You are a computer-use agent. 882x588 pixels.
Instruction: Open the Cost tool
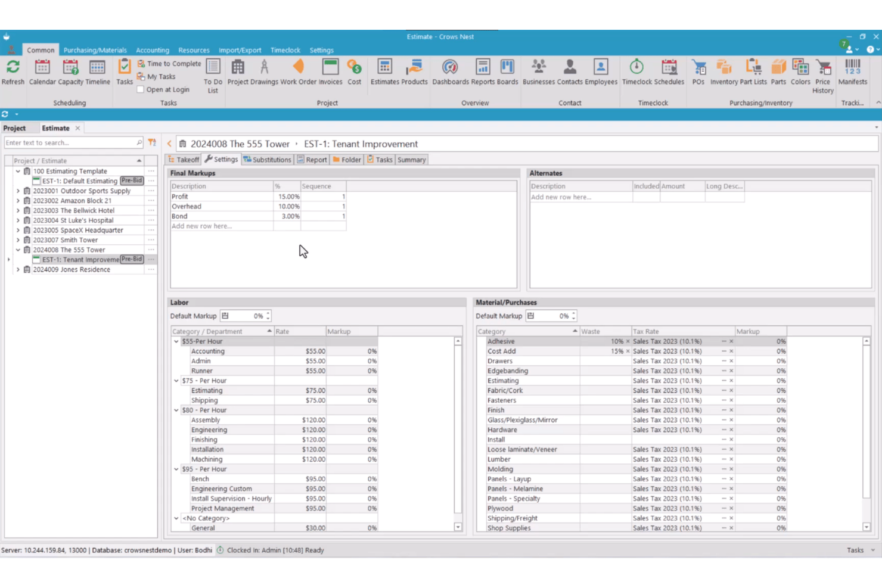pos(354,72)
